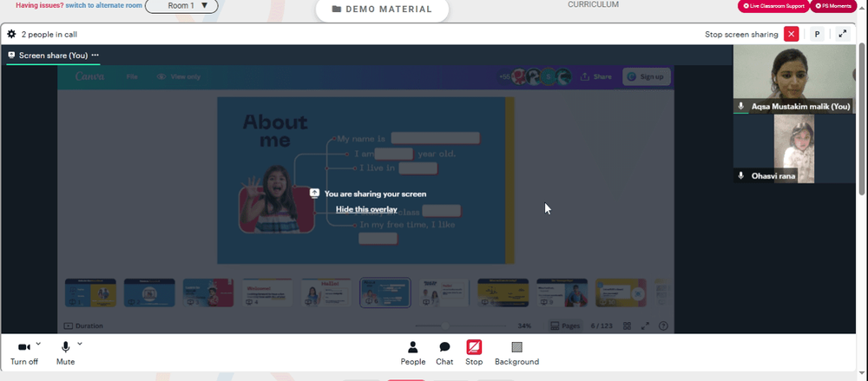Click the Duration button in Canva
The height and width of the screenshot is (381, 868).
click(83, 326)
